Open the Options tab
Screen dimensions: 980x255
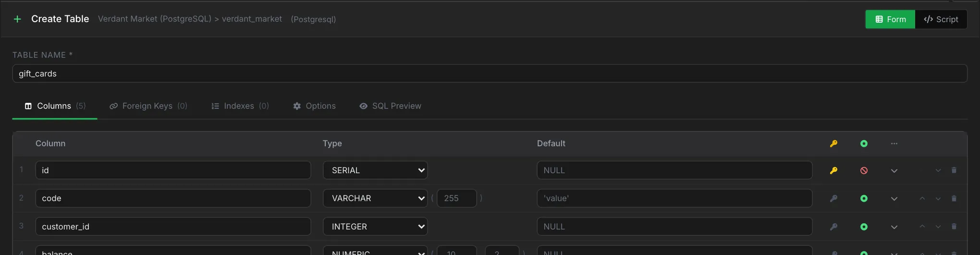[314, 106]
